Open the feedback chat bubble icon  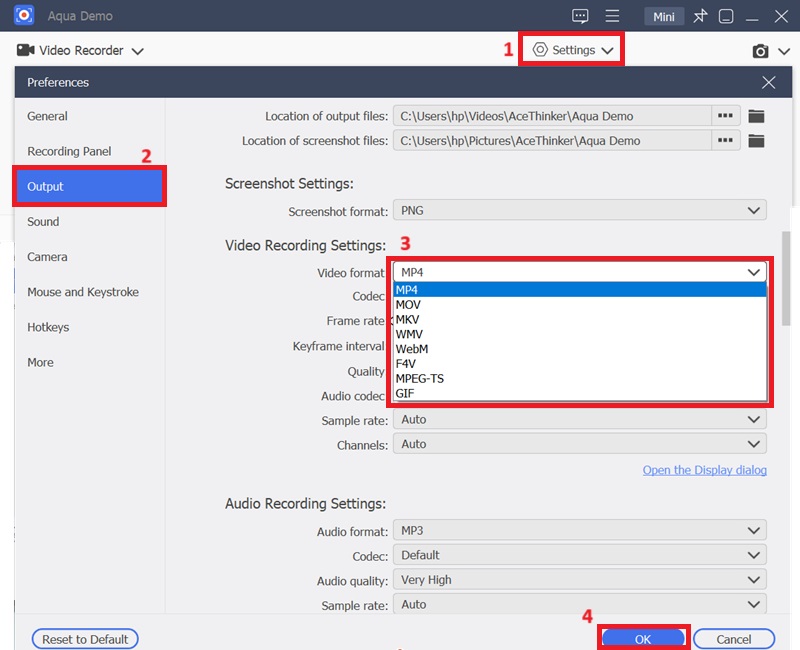[580, 16]
